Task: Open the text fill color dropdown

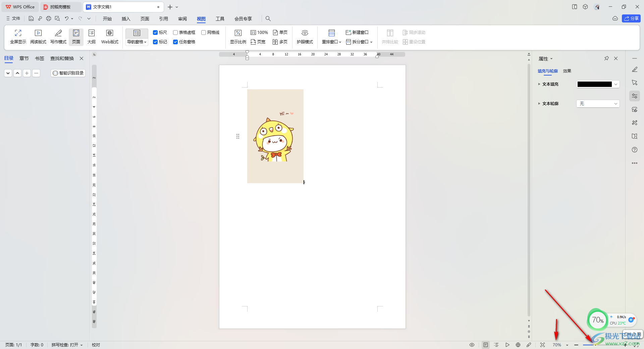Action: tap(616, 84)
